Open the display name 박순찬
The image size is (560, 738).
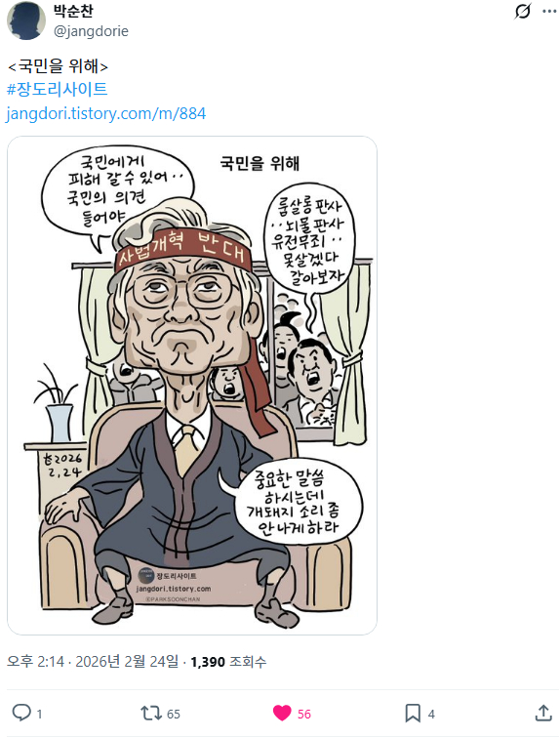73,11
